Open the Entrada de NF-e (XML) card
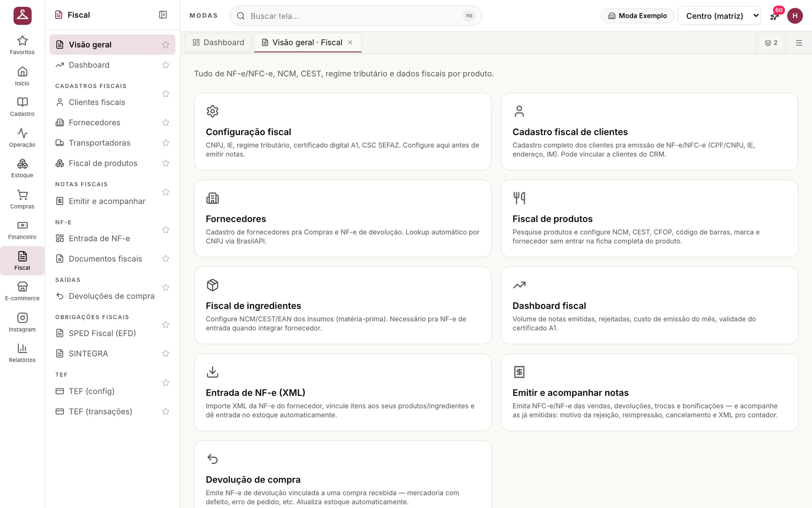The height and width of the screenshot is (508, 812). [x=343, y=392]
